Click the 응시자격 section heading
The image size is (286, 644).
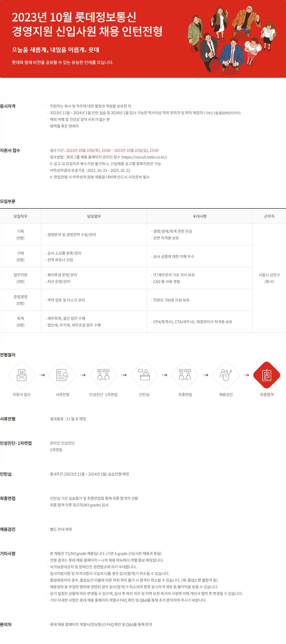(x=8, y=106)
